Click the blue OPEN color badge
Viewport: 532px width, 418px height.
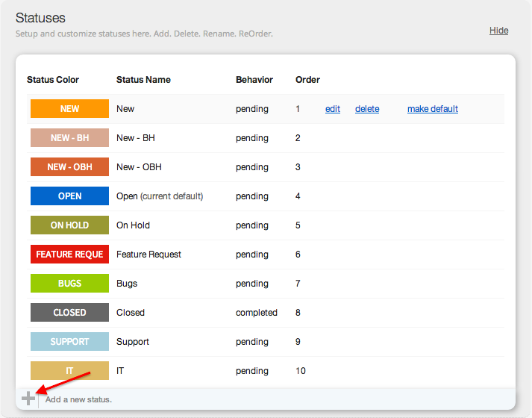click(x=69, y=196)
